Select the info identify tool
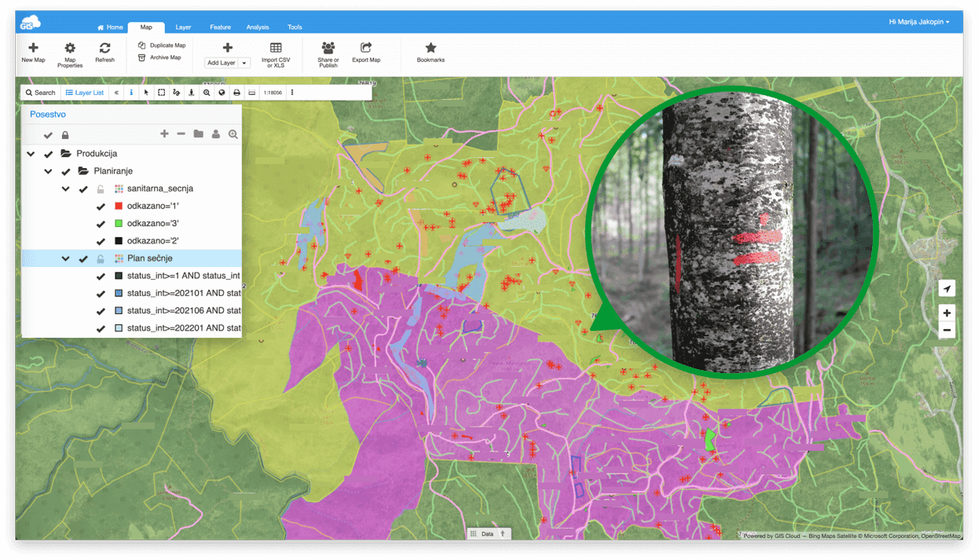The image size is (978, 560). 131,93
